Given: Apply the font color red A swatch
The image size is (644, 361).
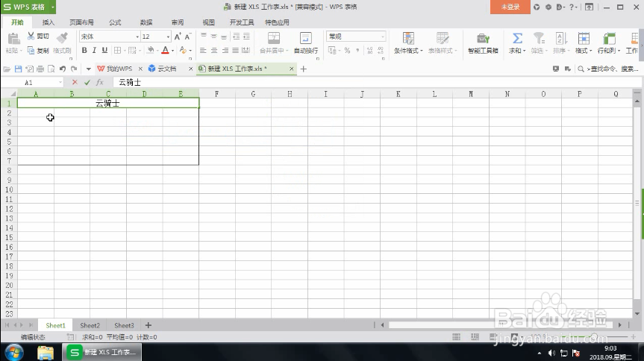Looking at the screenshot, I should (x=165, y=50).
